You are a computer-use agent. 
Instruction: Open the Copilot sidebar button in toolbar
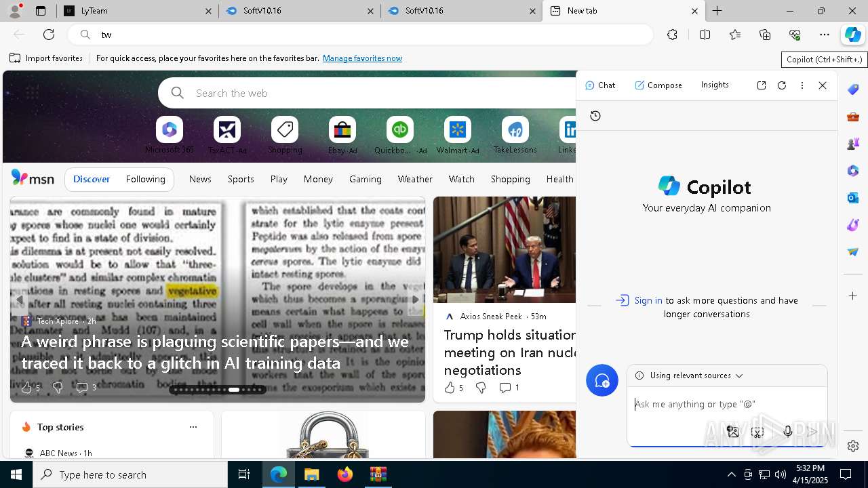click(x=852, y=35)
